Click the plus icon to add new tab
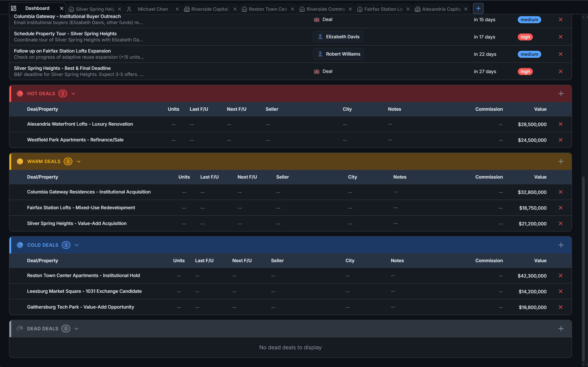 pyautogui.click(x=478, y=9)
